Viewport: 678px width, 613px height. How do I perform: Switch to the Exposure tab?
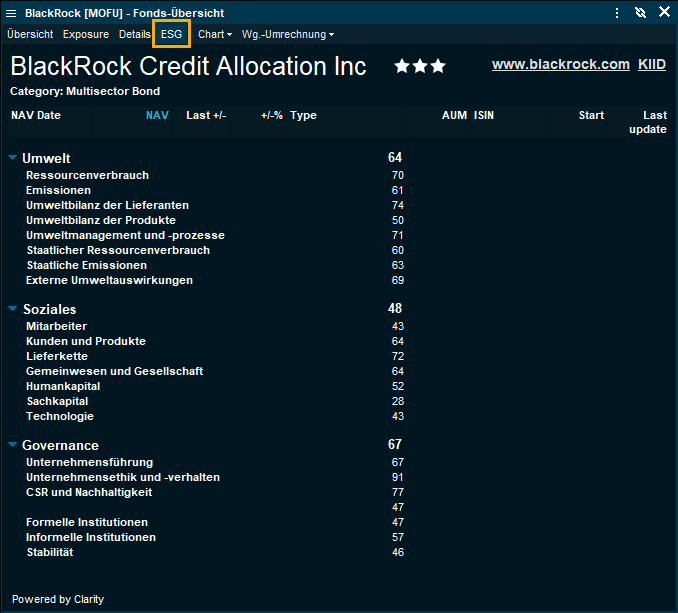coord(86,34)
